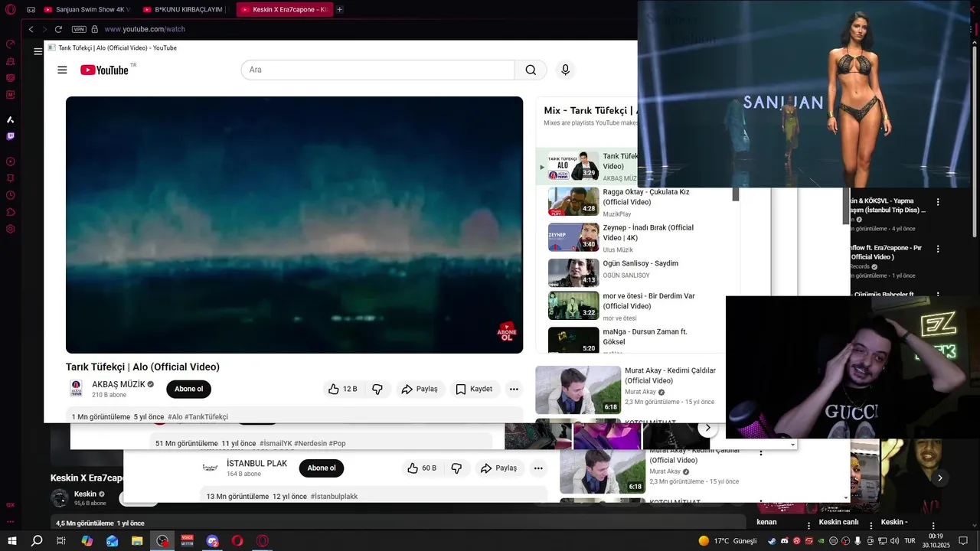Open options for Era7capone Pır video
Image resolution: width=980 pixels, height=551 pixels.
click(x=938, y=249)
